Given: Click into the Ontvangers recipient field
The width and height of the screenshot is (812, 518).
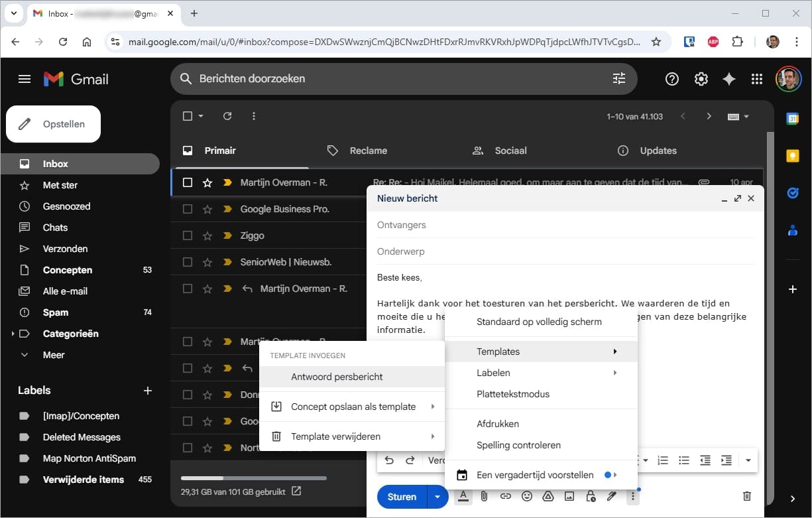Looking at the screenshot, I should click(x=563, y=225).
